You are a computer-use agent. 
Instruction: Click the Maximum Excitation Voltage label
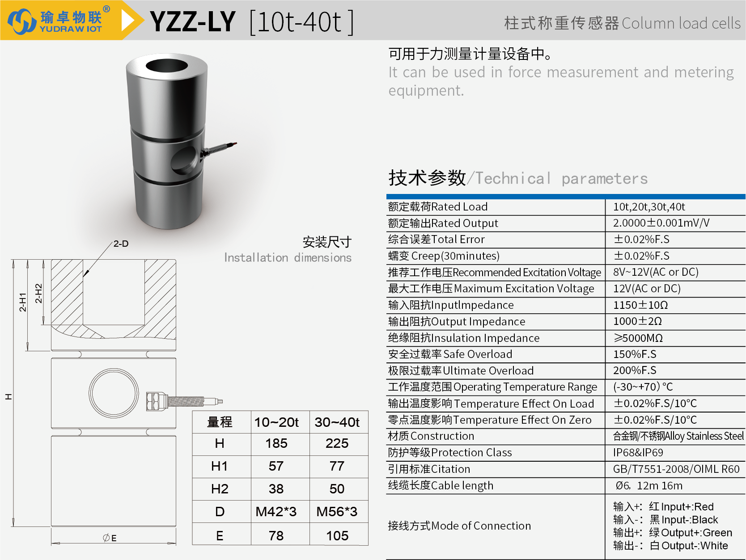tap(491, 289)
